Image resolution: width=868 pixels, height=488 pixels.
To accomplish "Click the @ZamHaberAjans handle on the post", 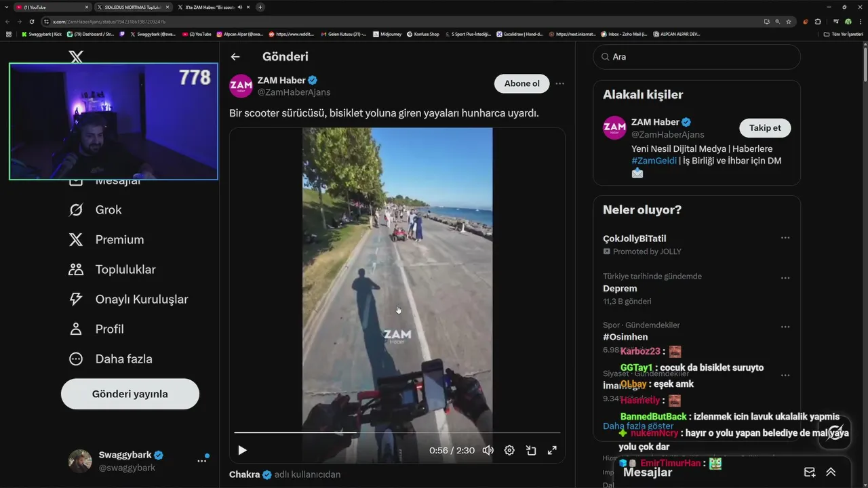I will (x=294, y=92).
